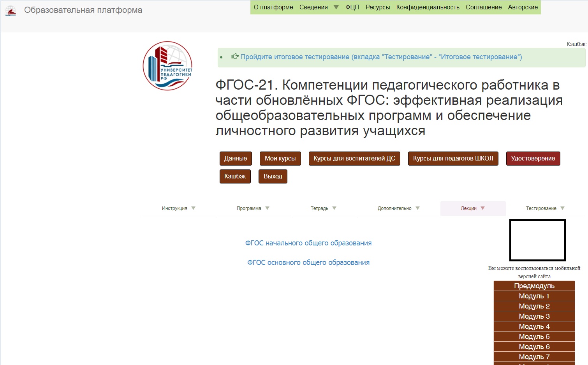Open the Тетрадь tab menu
This screenshot has width=588, height=365.
(334, 208)
